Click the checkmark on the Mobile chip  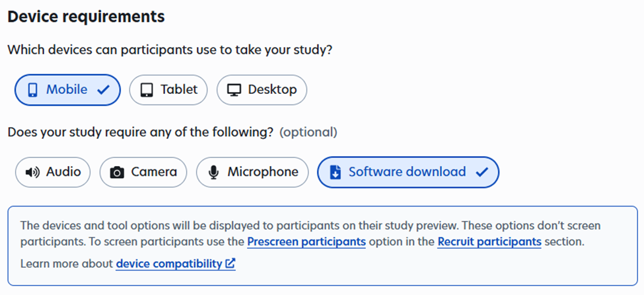(103, 90)
